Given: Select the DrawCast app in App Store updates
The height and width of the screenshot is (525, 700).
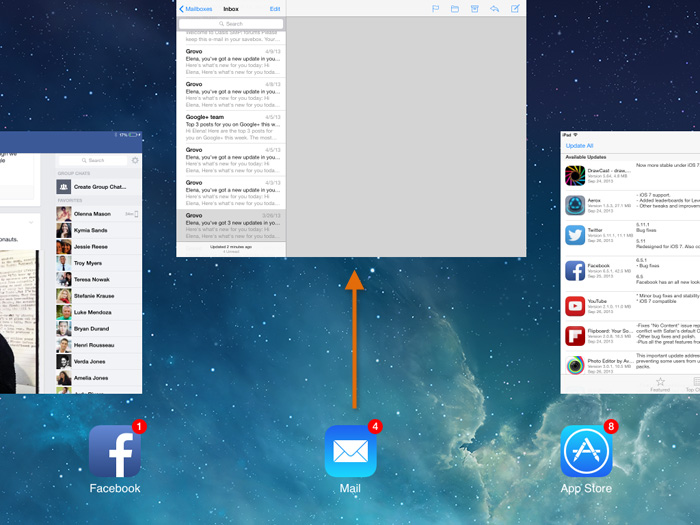Looking at the screenshot, I should point(629,175).
